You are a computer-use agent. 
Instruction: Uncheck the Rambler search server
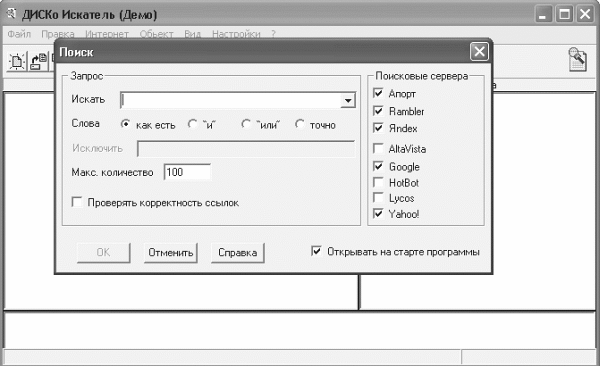(378, 111)
